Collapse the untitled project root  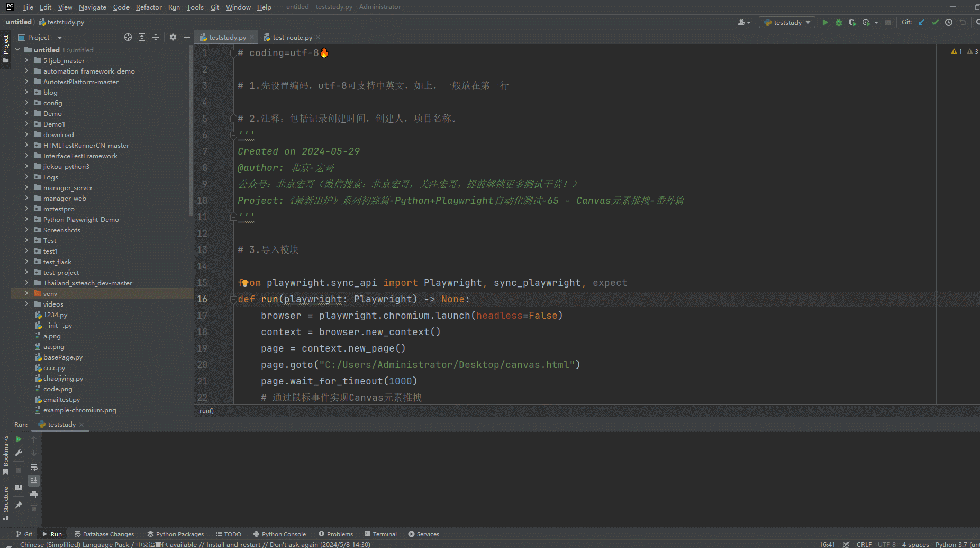click(x=17, y=50)
